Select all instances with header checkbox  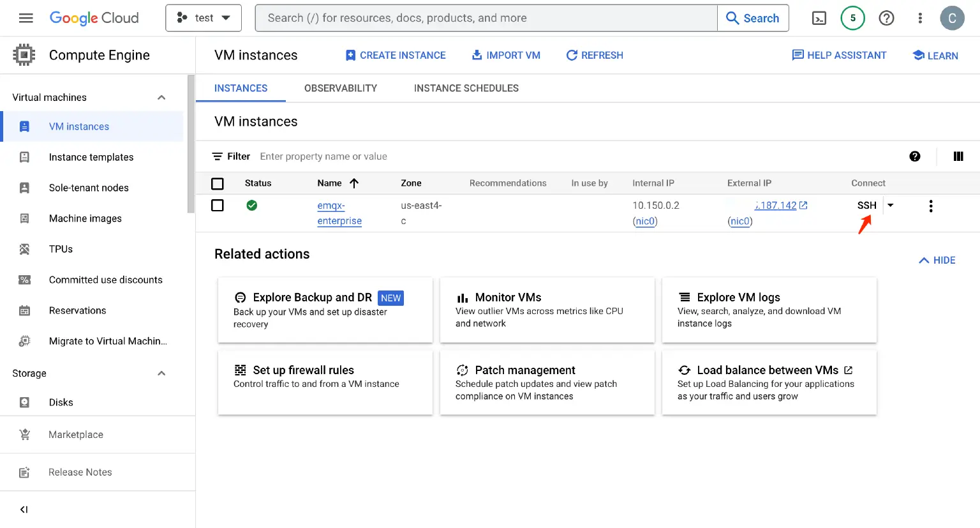[218, 184]
